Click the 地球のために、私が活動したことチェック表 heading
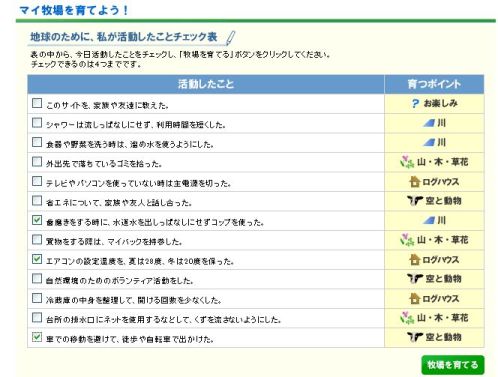 pos(124,37)
